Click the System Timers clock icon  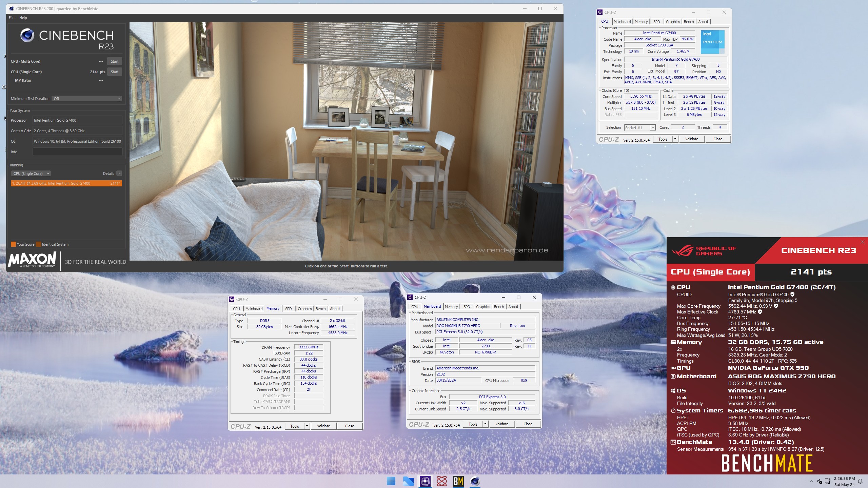(x=673, y=410)
